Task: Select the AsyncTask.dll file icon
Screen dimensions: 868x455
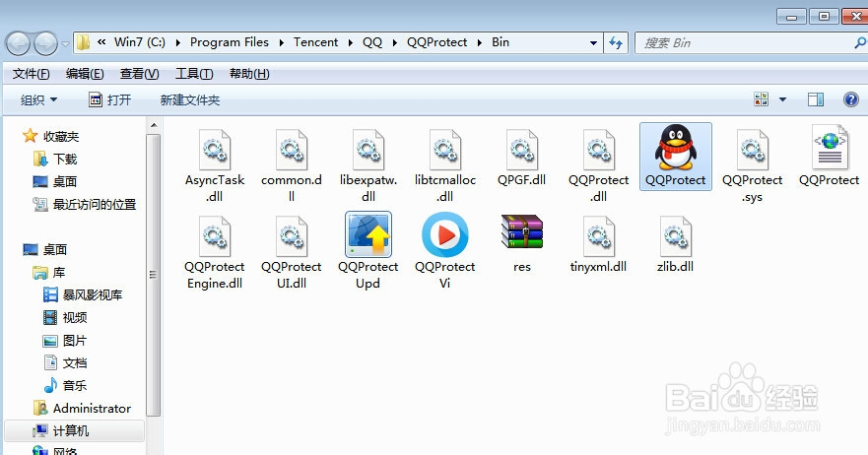Action: (x=214, y=150)
